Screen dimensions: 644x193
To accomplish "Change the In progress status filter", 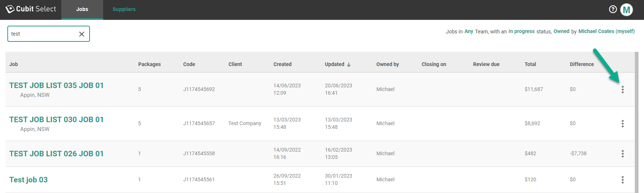I will click(521, 32).
